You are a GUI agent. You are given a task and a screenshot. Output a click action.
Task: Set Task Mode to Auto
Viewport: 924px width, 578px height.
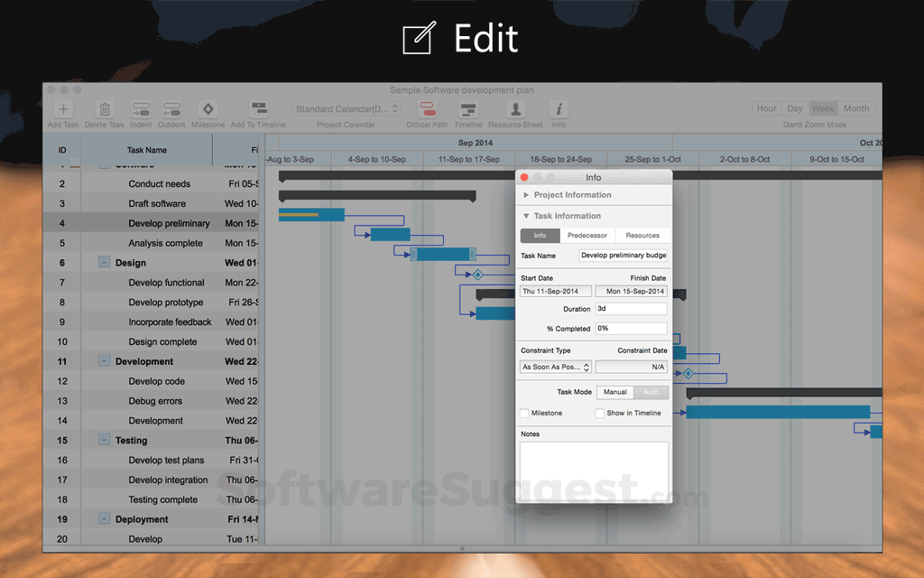point(651,392)
